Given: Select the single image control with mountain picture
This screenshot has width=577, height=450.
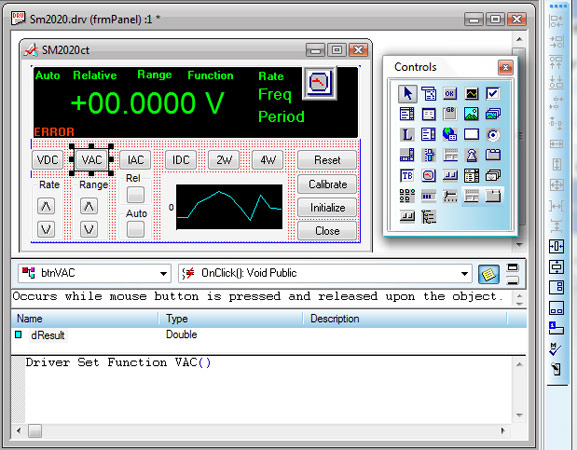Looking at the screenshot, I should (x=471, y=114).
